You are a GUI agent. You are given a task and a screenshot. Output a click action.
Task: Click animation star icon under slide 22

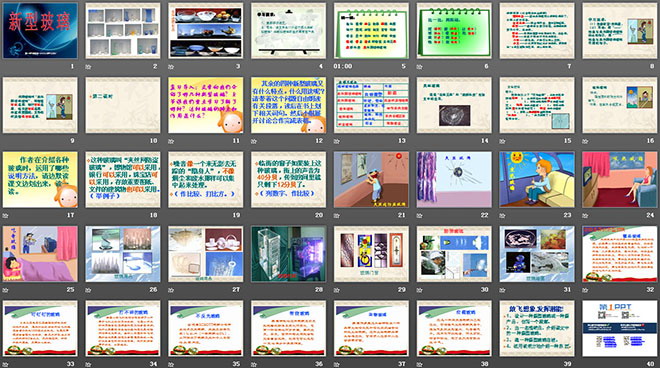[x=420, y=216]
